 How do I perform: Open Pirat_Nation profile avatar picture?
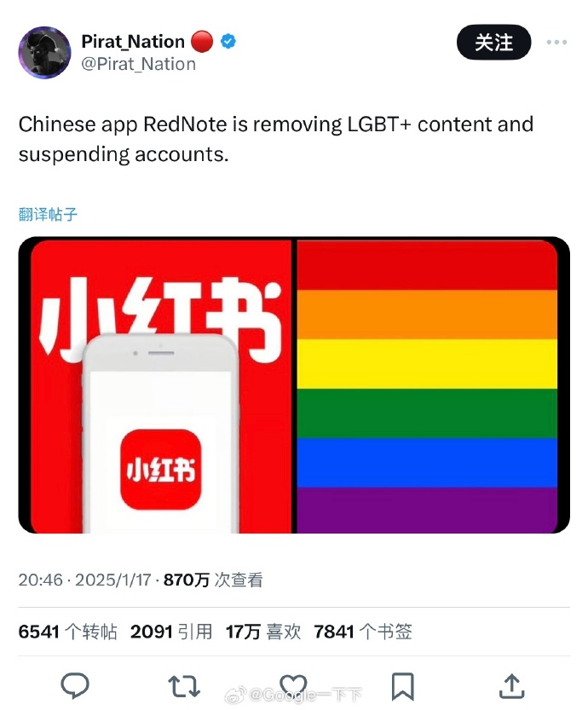pyautogui.click(x=44, y=53)
